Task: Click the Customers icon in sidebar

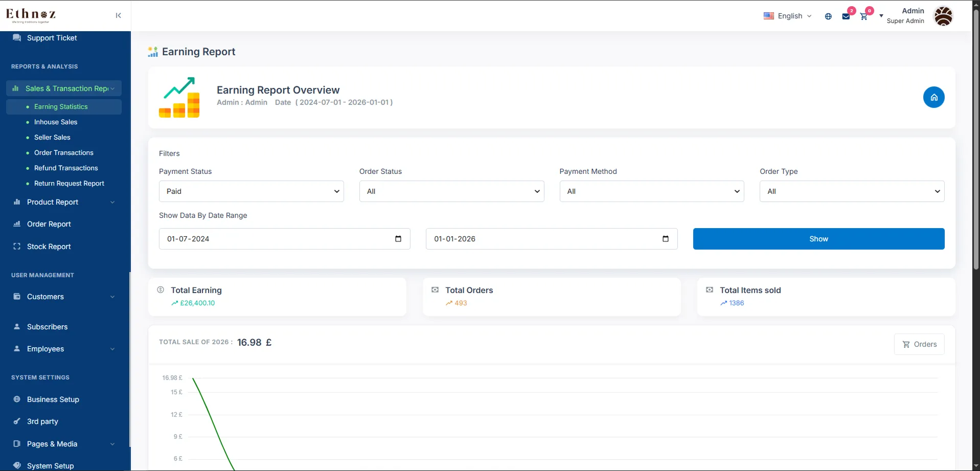Action: [x=17, y=297]
